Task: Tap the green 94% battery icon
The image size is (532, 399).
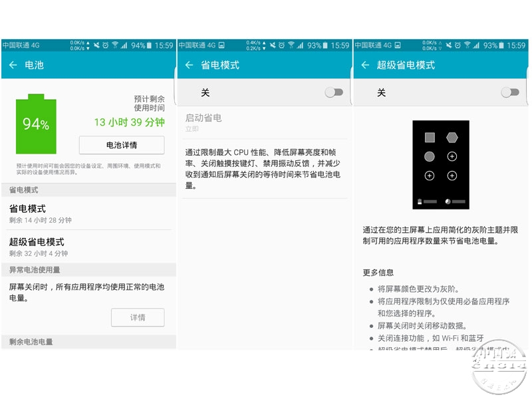Action: [36, 124]
